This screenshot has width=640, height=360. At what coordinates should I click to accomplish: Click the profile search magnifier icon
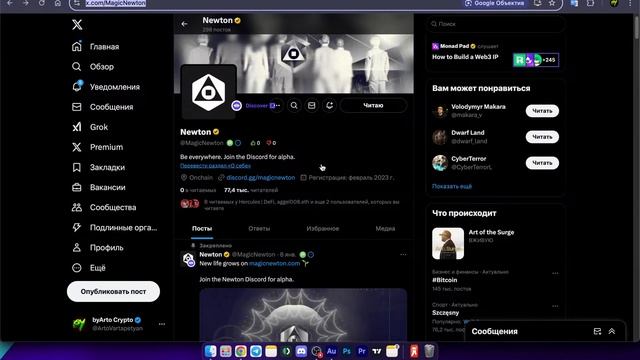294,106
